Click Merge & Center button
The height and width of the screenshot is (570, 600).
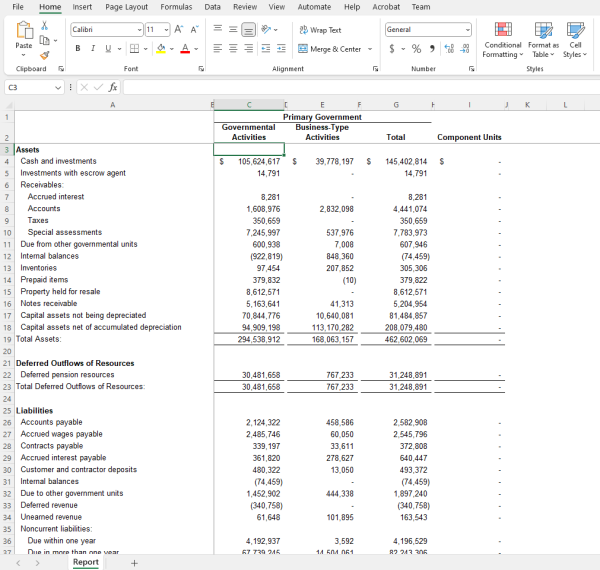[x=329, y=49]
